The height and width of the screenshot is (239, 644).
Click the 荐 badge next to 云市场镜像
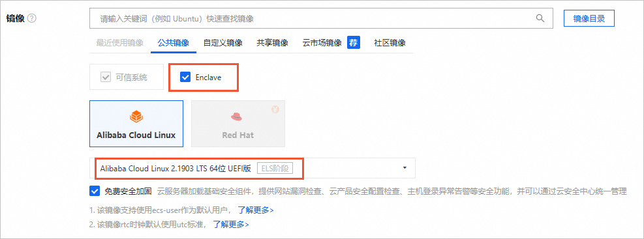(354, 42)
